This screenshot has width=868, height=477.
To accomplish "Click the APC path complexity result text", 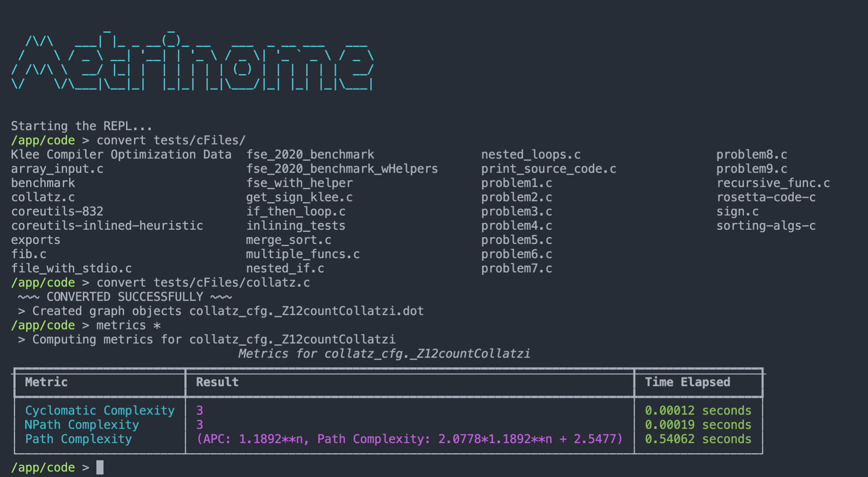I will (x=409, y=439).
